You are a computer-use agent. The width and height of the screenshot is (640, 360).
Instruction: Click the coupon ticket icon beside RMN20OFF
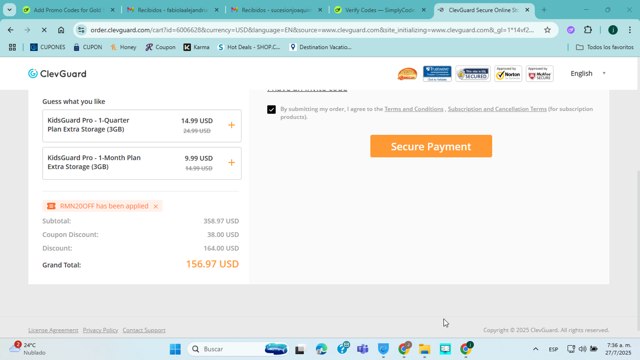[51, 206]
